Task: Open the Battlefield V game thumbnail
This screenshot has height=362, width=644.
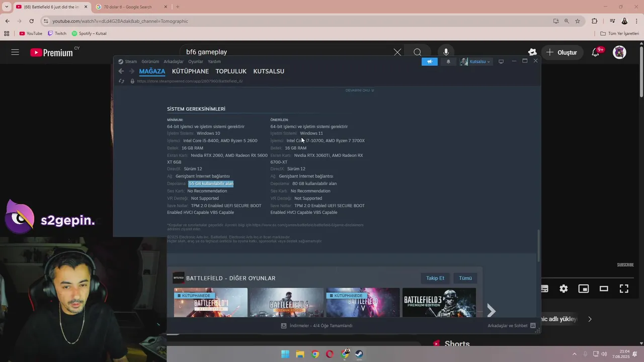Action: [363, 303]
